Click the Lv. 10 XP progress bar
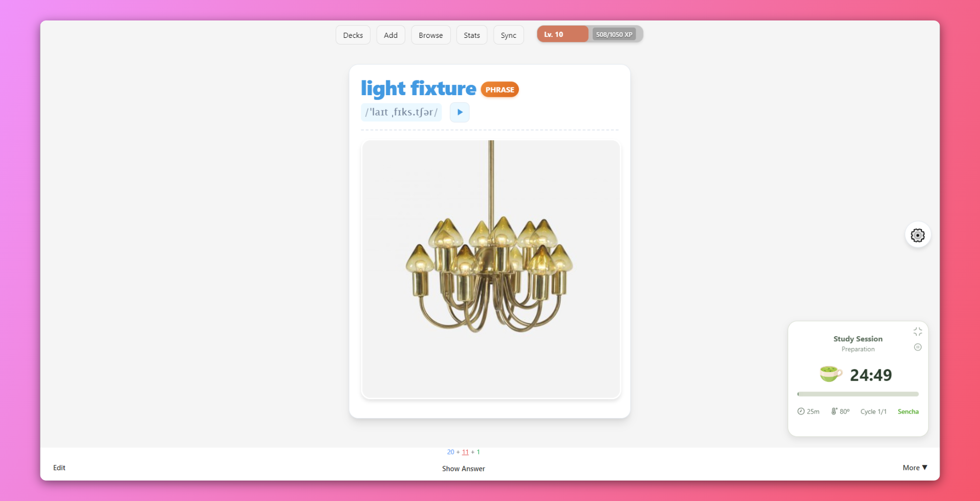Screen dimensions: 980x501 coord(590,34)
